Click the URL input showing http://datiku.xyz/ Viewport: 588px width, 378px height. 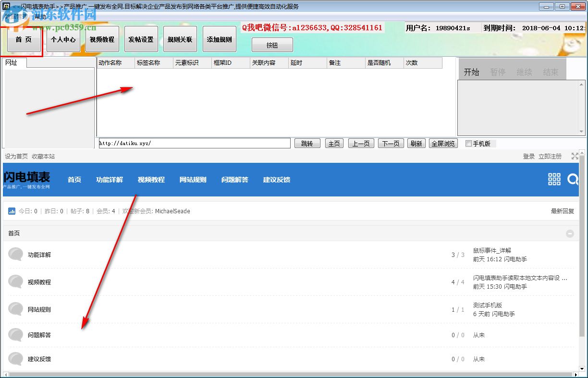tap(192, 143)
